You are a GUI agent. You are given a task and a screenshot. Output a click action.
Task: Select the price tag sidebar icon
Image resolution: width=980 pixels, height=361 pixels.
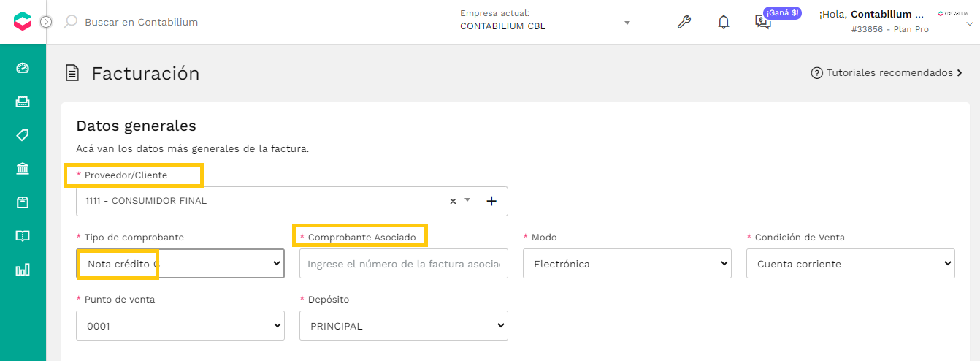[x=23, y=135]
